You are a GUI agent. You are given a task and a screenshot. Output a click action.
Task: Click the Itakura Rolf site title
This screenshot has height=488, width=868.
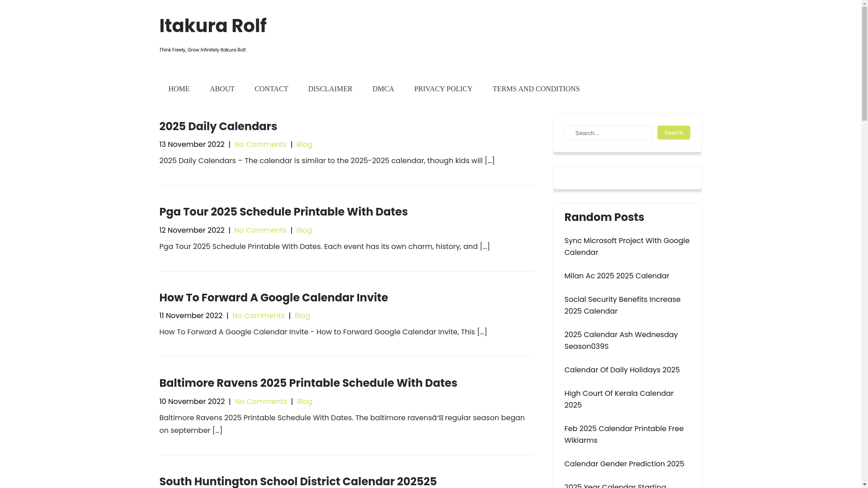[213, 26]
